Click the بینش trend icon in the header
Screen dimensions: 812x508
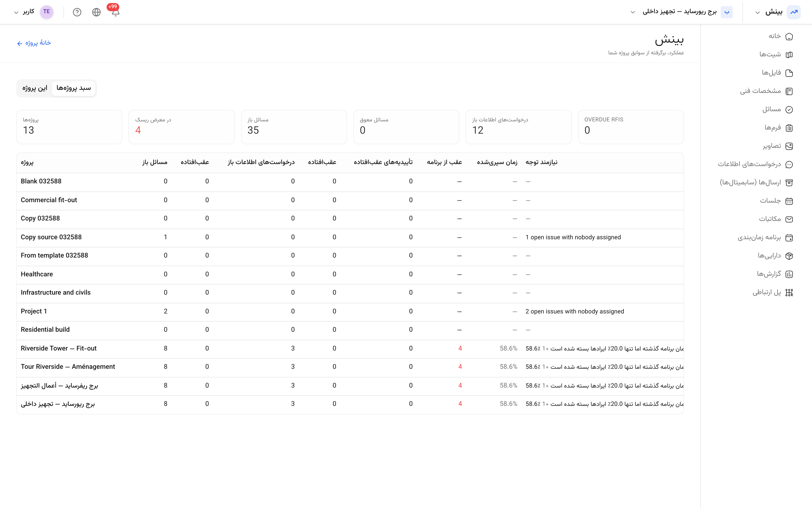pos(793,12)
